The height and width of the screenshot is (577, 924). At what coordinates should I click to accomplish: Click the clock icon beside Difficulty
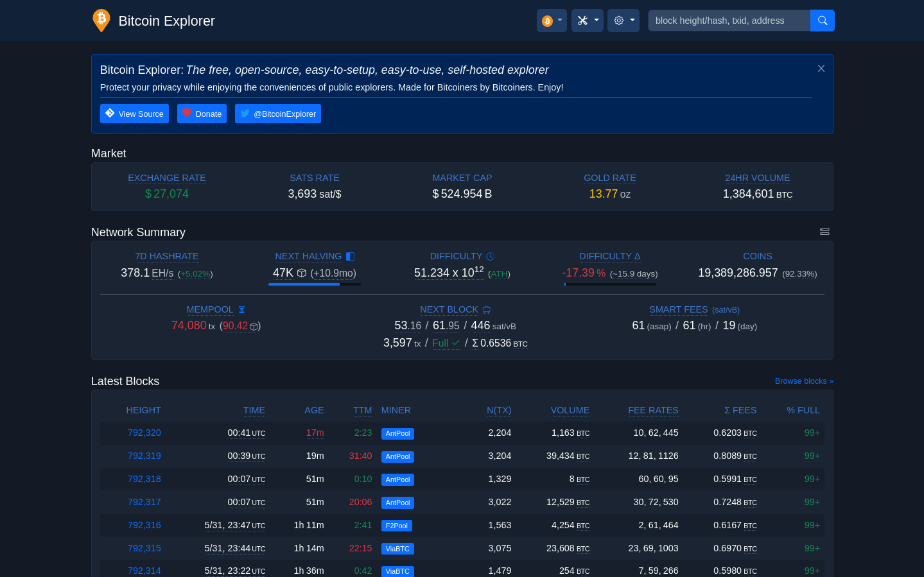490,257
